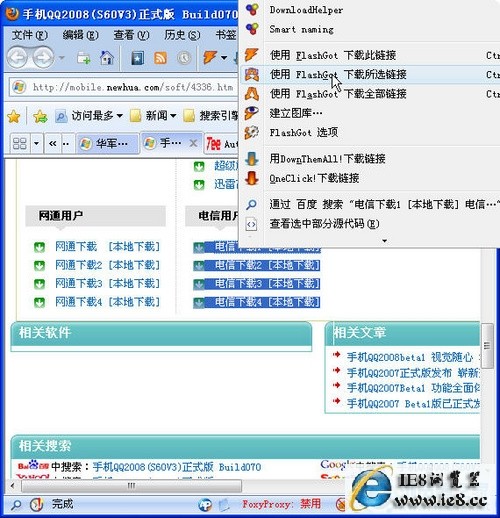
Task: Choose 使用 FlashGot 下载全部链接
Action: coord(369,94)
